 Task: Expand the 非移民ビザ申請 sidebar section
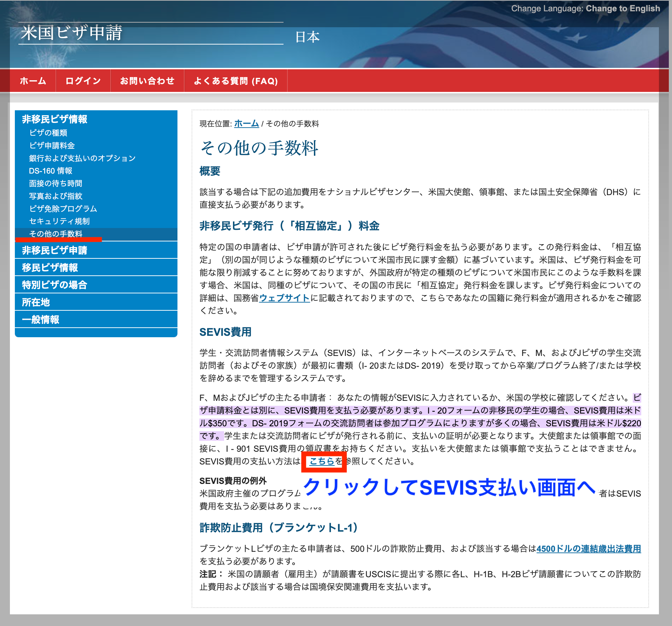[x=54, y=250]
